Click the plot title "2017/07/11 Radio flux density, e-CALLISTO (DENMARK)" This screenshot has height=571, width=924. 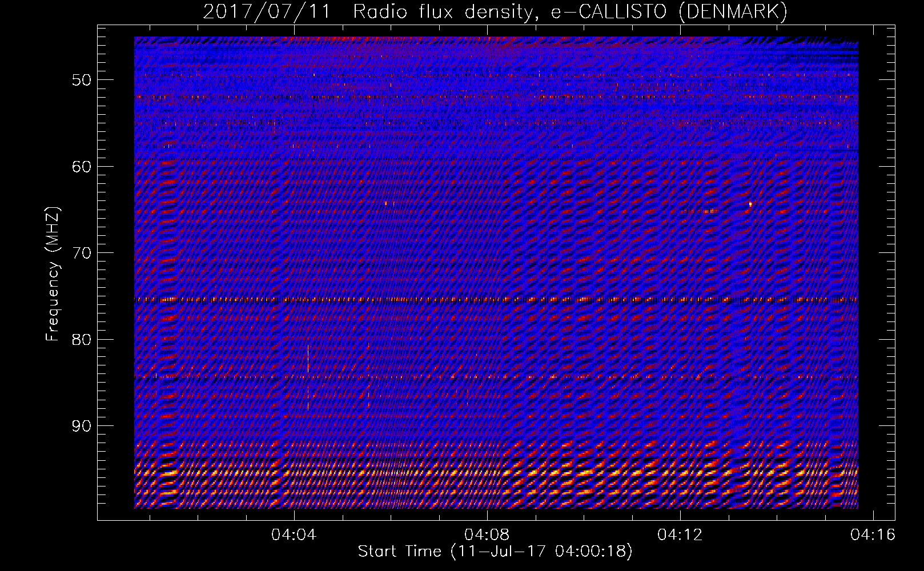tap(495, 11)
